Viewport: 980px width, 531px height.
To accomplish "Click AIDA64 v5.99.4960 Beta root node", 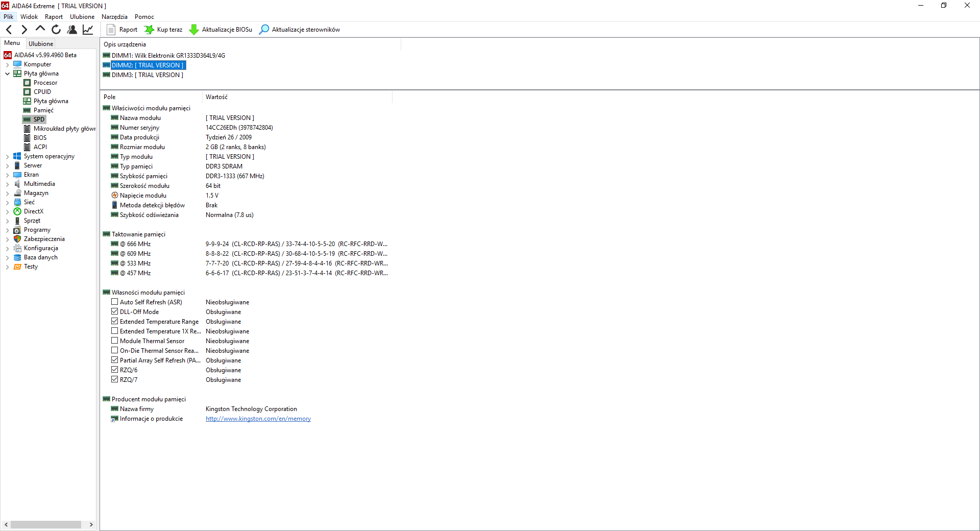I will click(x=45, y=55).
